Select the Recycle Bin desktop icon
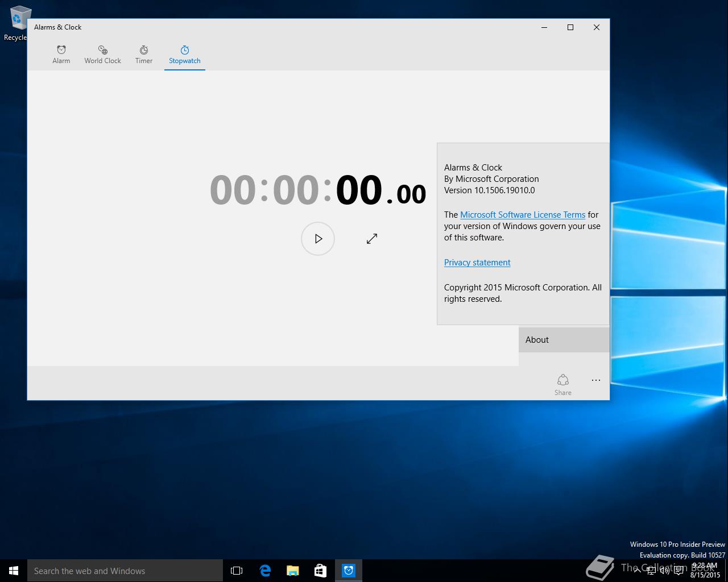728x582 pixels. click(x=17, y=23)
